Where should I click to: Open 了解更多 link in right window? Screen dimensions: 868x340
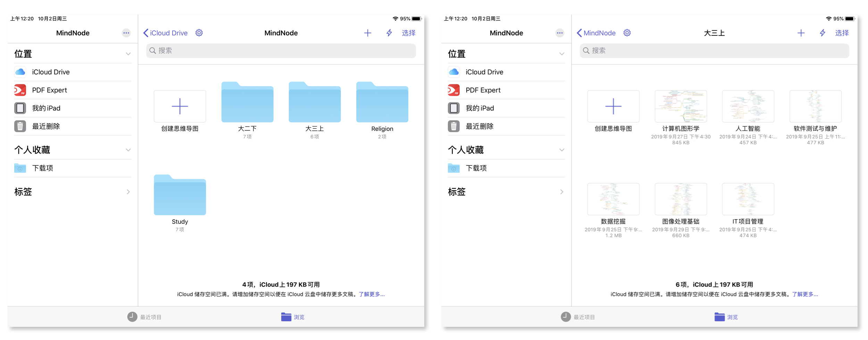click(x=805, y=294)
